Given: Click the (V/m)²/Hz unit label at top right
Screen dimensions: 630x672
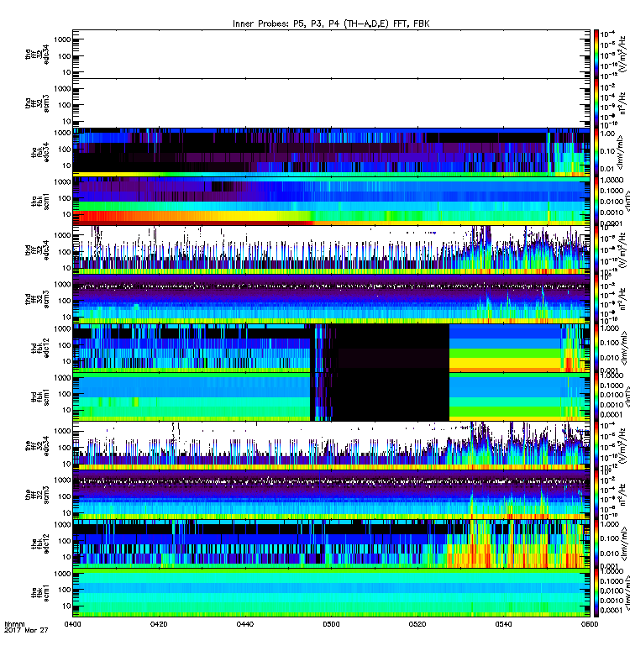Looking at the screenshot, I should coord(622,54).
